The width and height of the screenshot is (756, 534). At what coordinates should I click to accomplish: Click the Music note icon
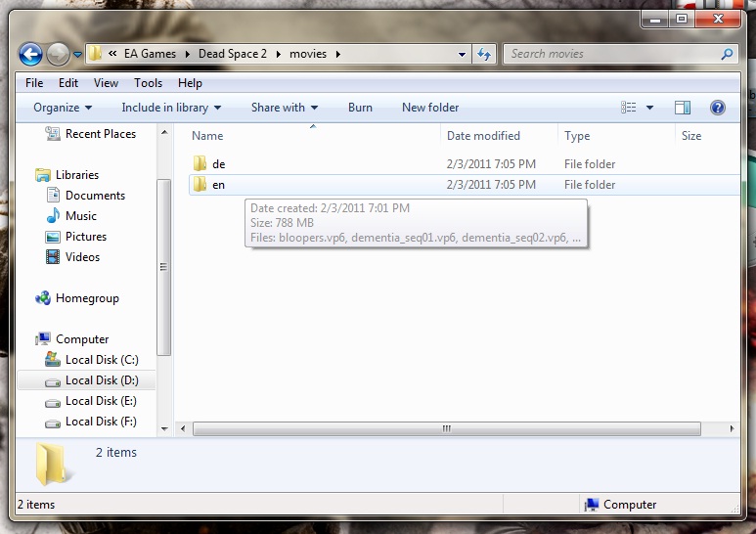[x=53, y=216]
